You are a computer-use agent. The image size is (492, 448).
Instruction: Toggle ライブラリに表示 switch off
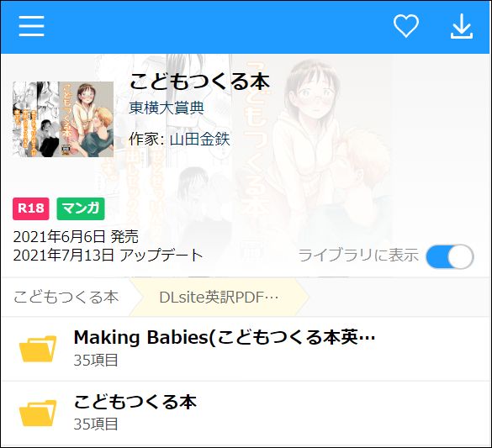(x=450, y=256)
